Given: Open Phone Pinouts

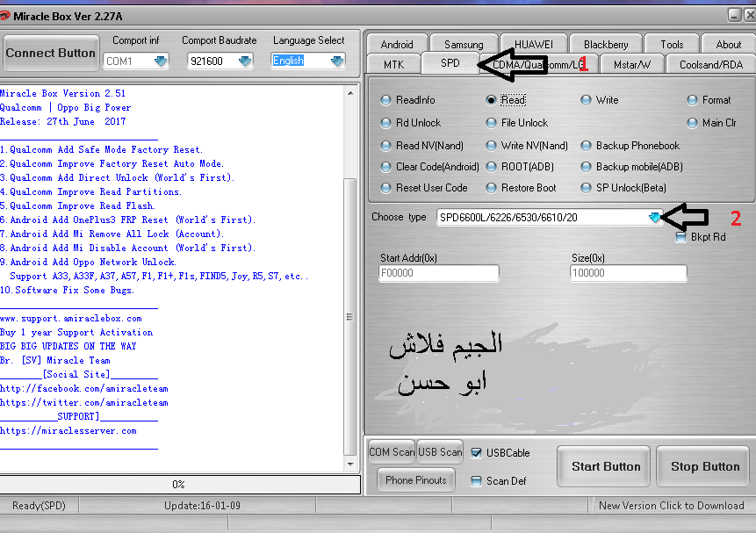Looking at the screenshot, I should pyautogui.click(x=415, y=480).
